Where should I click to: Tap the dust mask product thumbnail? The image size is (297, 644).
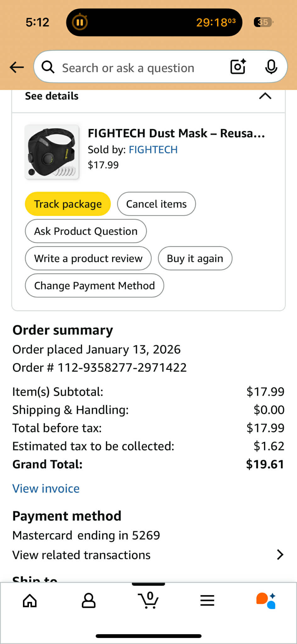coord(52,152)
